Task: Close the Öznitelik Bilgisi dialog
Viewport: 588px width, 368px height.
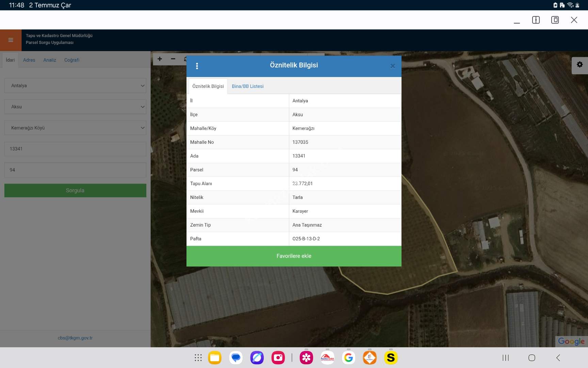Action: tap(392, 66)
